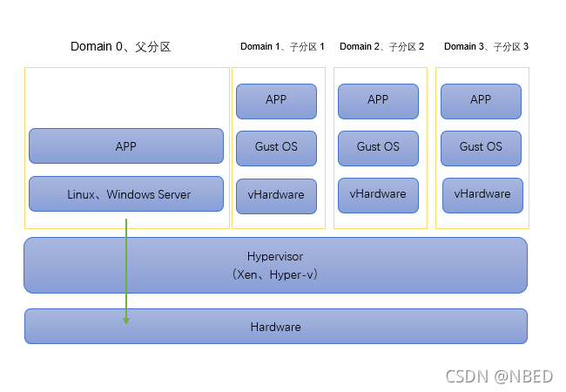Select the Gust OS box under Domain 2
This screenshot has height=392, width=566.
click(x=378, y=148)
